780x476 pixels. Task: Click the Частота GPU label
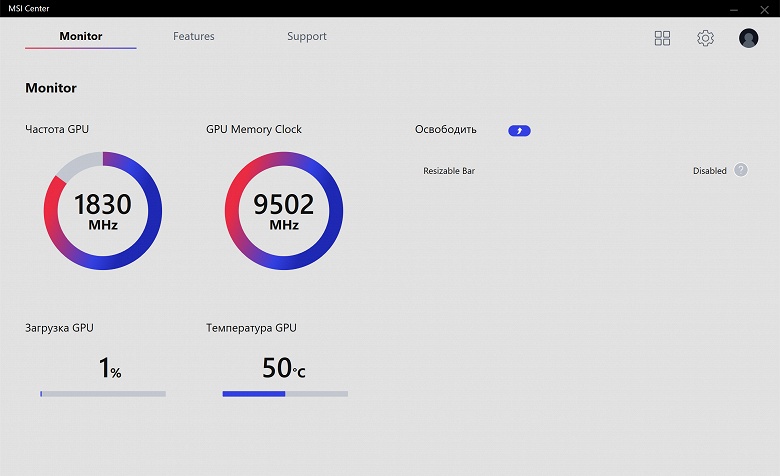(x=57, y=129)
